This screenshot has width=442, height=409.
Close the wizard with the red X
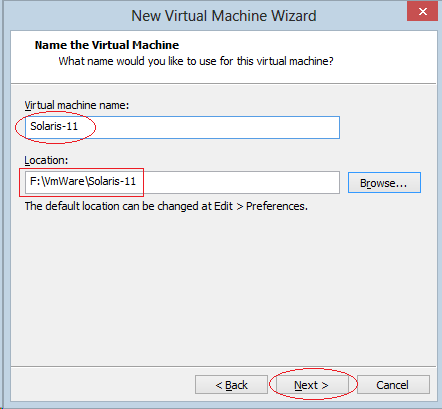[422, 11]
